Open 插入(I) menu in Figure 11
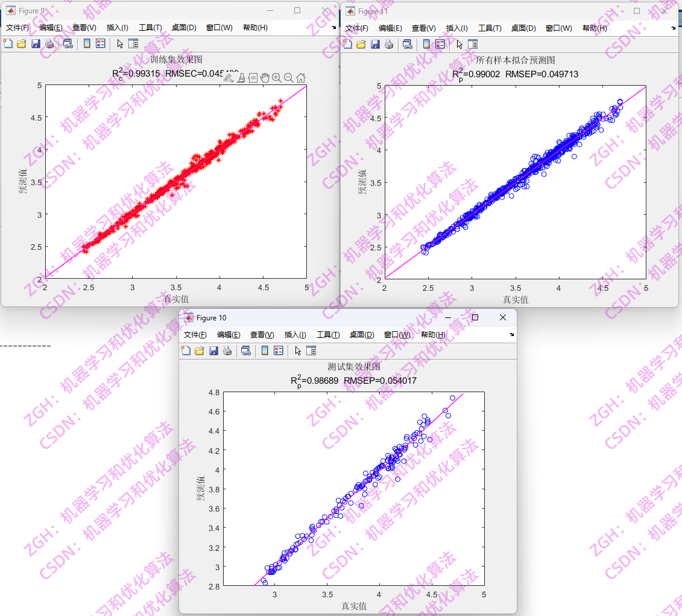682x616 pixels. pyautogui.click(x=456, y=28)
